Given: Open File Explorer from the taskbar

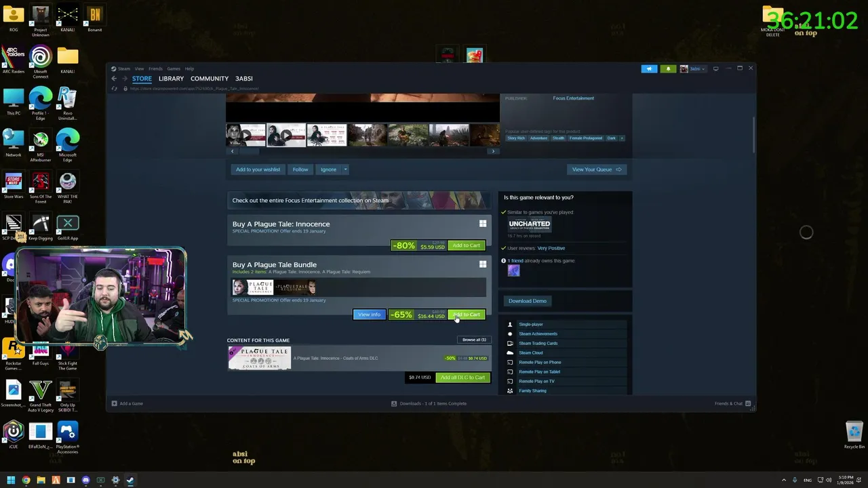Looking at the screenshot, I should click(41, 480).
